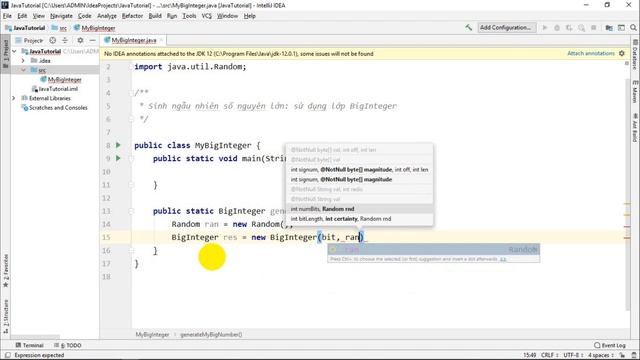Image resolution: width=640 pixels, height=360 pixels.
Task: Click the Profiler toolbar icon
Action: 581,28
